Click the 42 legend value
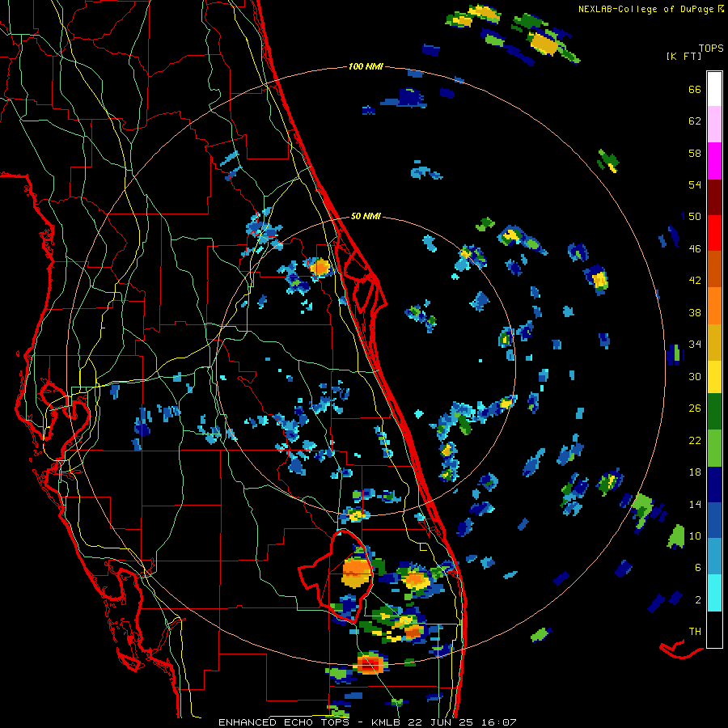728x728 pixels. click(x=695, y=281)
